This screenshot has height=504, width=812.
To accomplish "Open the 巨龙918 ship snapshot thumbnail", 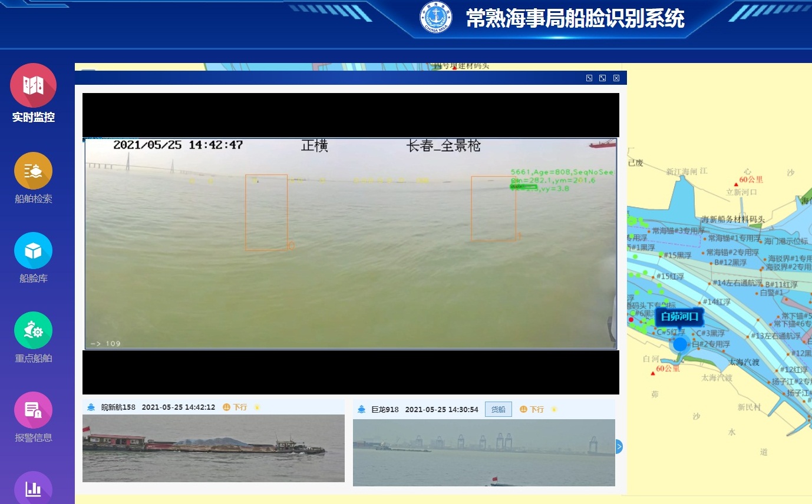I will (x=484, y=452).
